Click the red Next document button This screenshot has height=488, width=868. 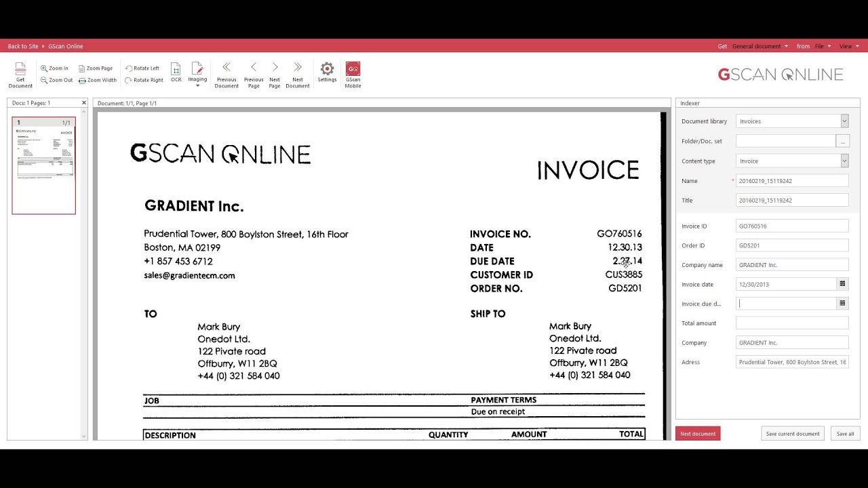click(698, 434)
